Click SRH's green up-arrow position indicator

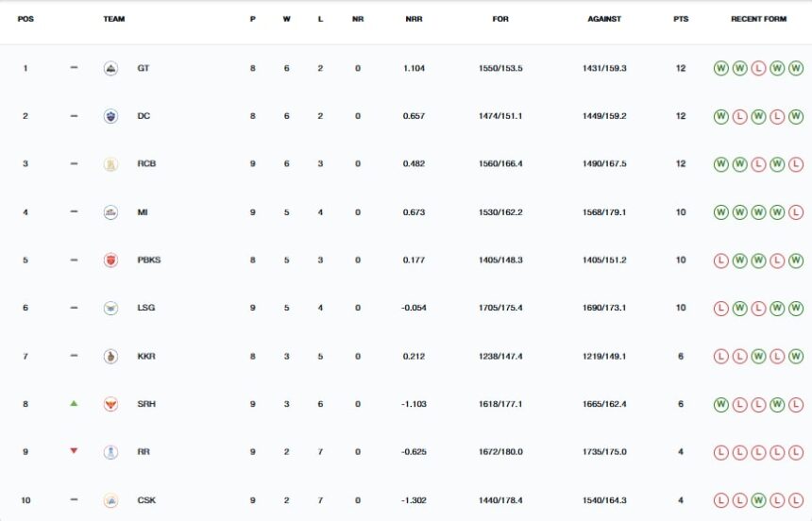click(74, 403)
